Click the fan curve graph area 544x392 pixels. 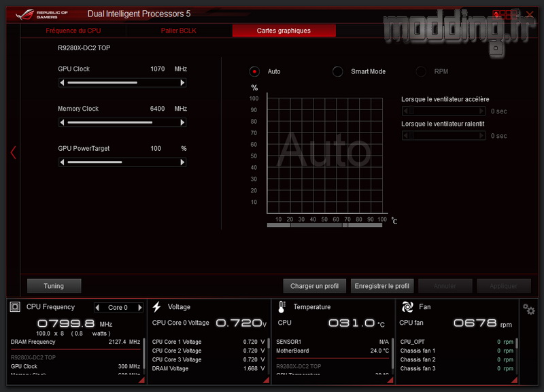[325, 156]
